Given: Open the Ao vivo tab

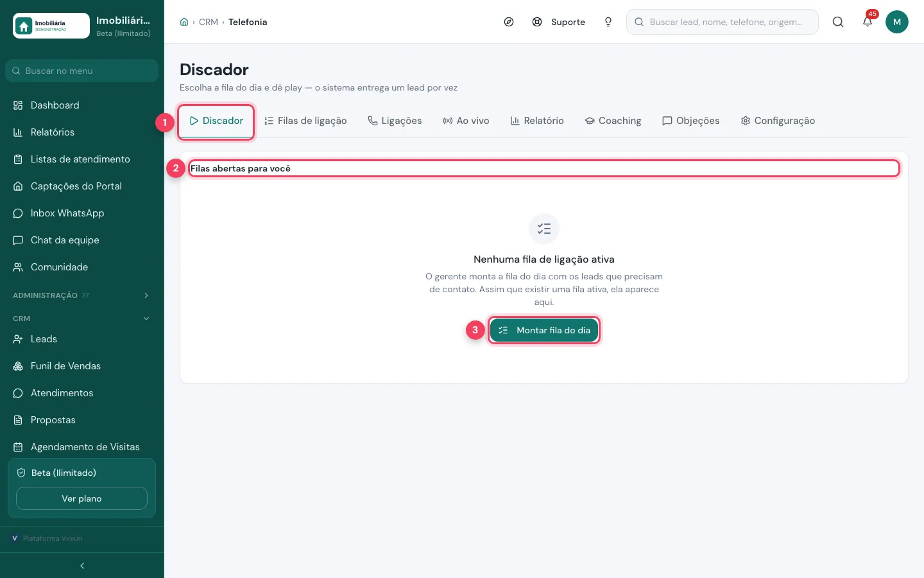Looking at the screenshot, I should [x=466, y=121].
